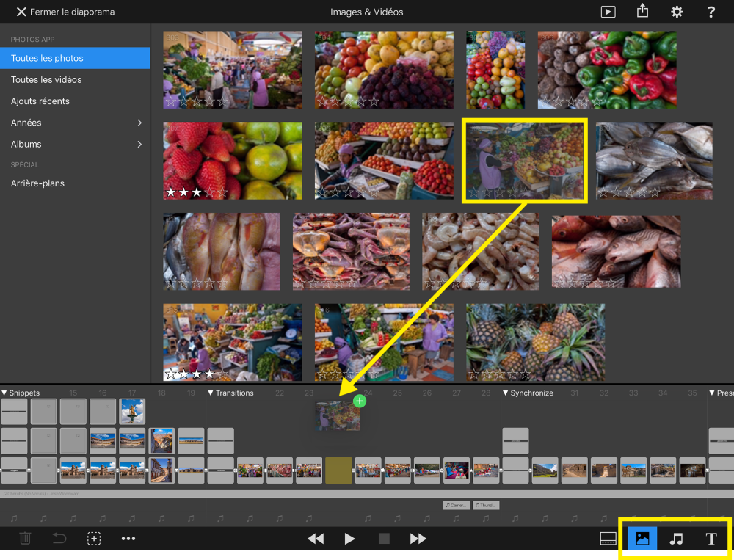
Task: Switch to music browser icon
Action: [676, 539]
